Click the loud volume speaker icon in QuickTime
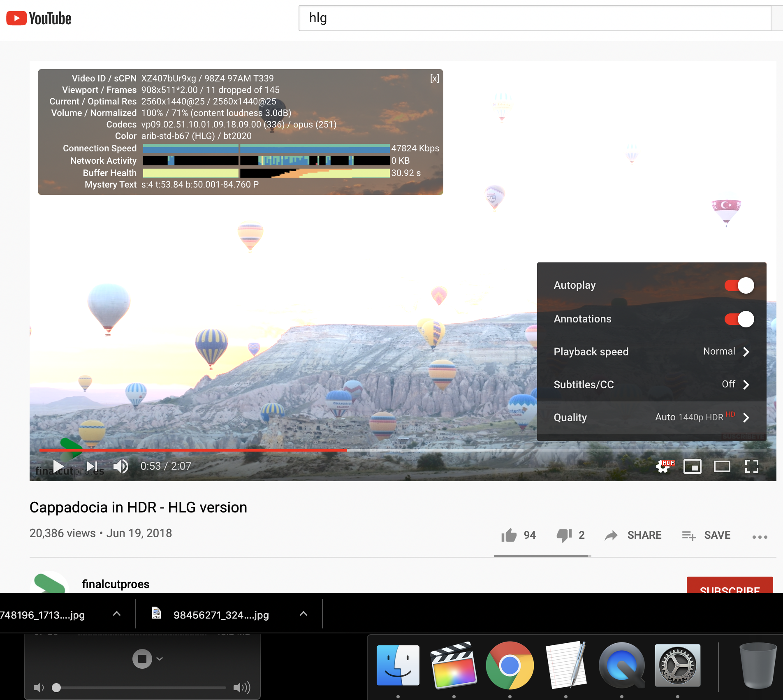Viewport: 783px width, 700px height. pos(242,688)
